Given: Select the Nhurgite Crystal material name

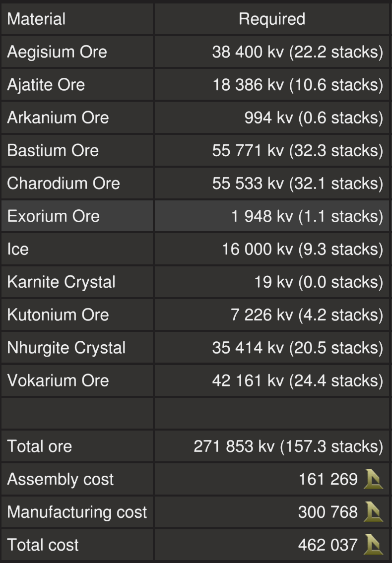Looking at the screenshot, I should pos(66,348).
